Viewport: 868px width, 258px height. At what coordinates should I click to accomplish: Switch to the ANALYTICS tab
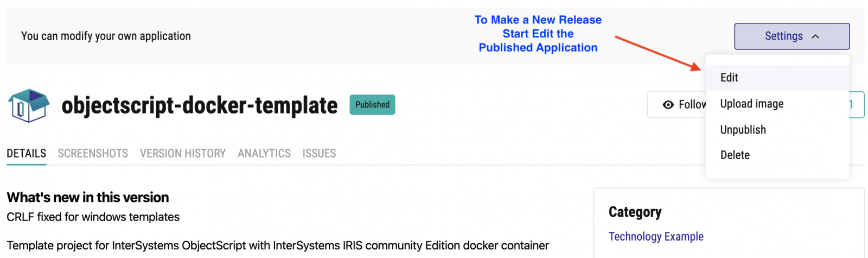264,154
